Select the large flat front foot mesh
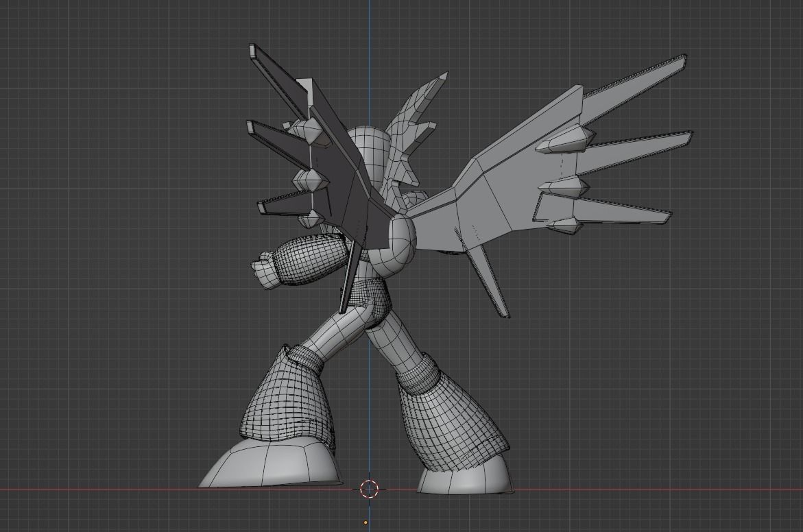Screen dimensions: 803x532 click(x=270, y=464)
